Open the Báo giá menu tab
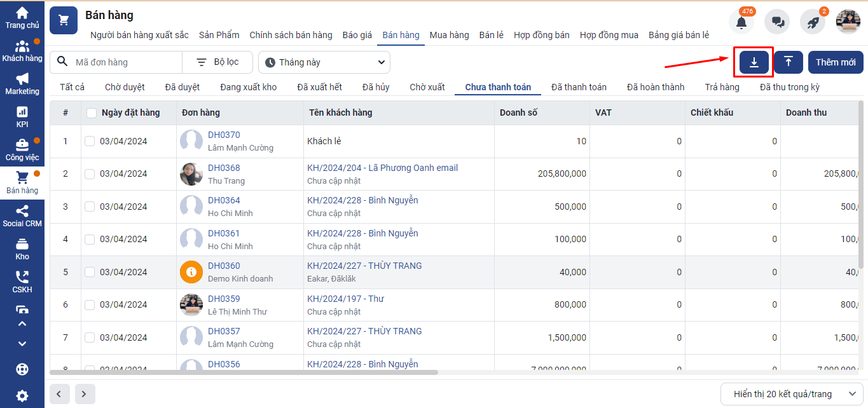The width and height of the screenshot is (868, 408). pos(357,35)
